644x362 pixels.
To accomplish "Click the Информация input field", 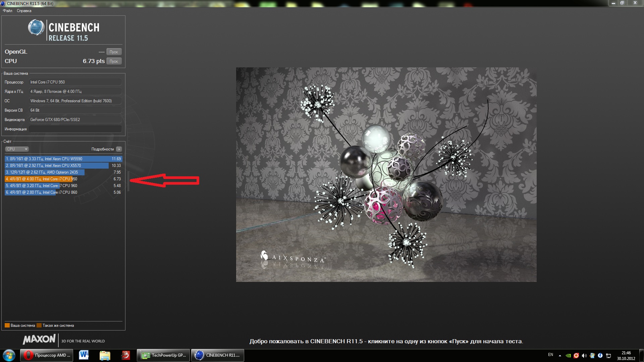I will 75,129.
